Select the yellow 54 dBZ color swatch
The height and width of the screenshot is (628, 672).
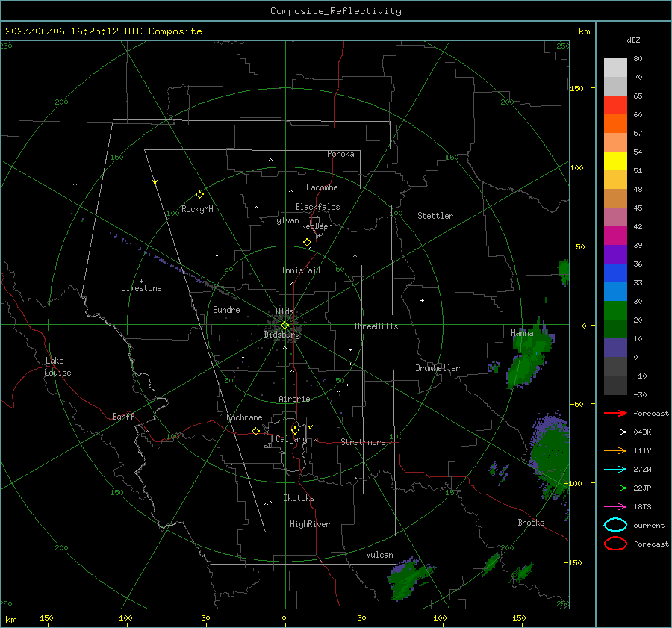(615, 161)
